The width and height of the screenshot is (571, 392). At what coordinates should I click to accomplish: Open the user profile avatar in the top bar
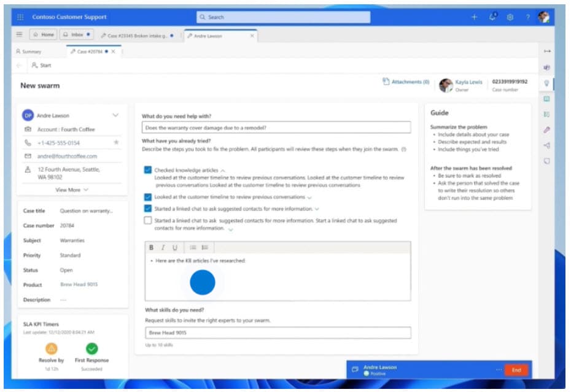(x=544, y=17)
